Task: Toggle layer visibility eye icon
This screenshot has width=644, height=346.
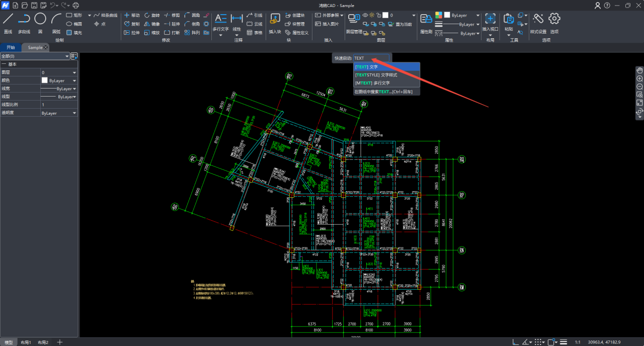Action: [x=365, y=15]
